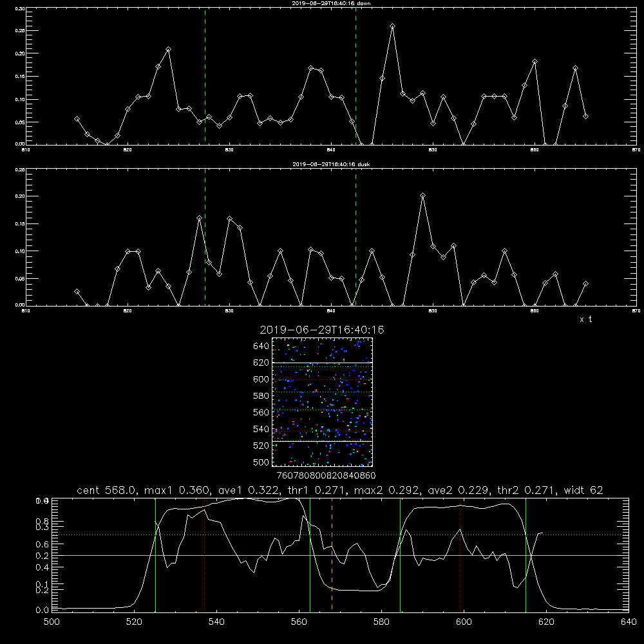644x644 pixels.
Task: Click the y-axis label 640 of the image panel
Action: [x=261, y=346]
